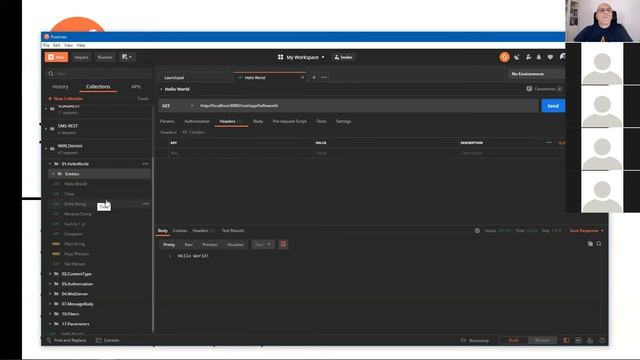This screenshot has width=640, height=360.
Task: Click the Import button
Action: [81, 57]
